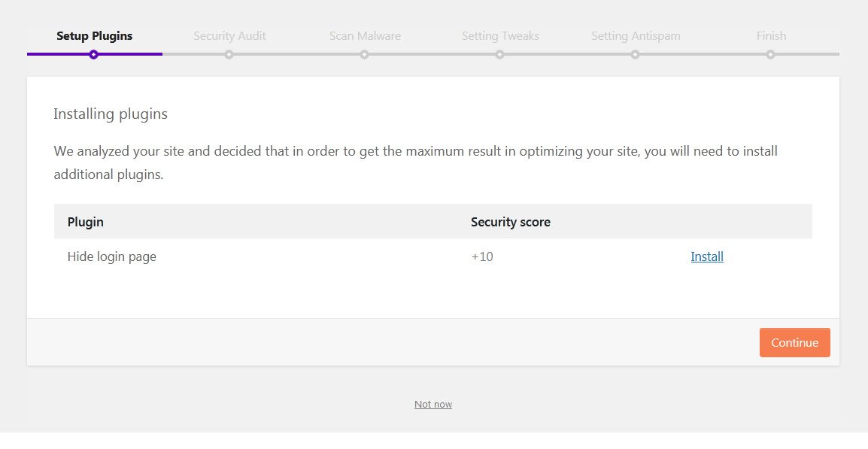This screenshot has width=868, height=449.
Task: Click the Security score column header
Action: click(x=510, y=222)
